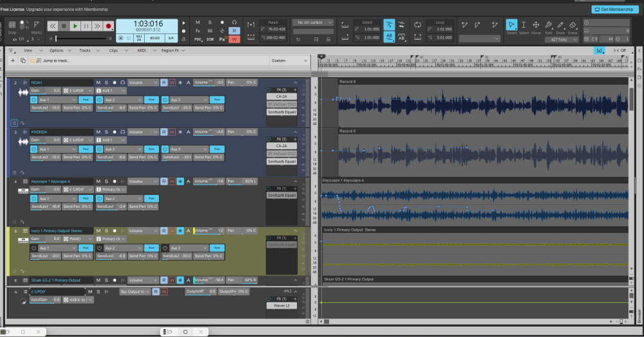Open NOAH track AVB 1 output dropdown

tap(111, 91)
